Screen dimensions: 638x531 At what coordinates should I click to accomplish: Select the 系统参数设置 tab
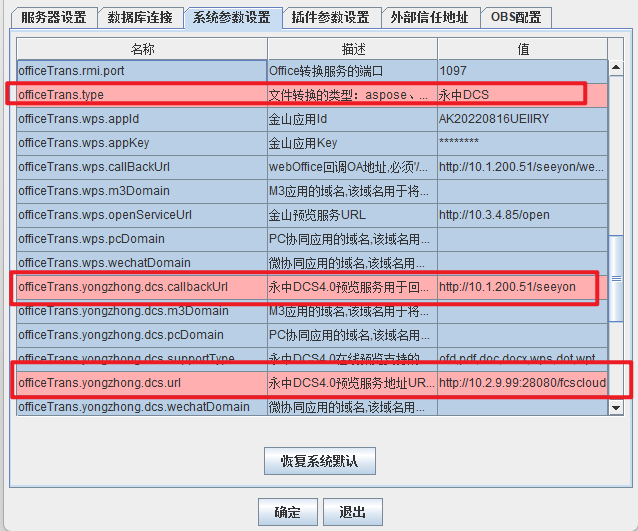click(x=233, y=17)
